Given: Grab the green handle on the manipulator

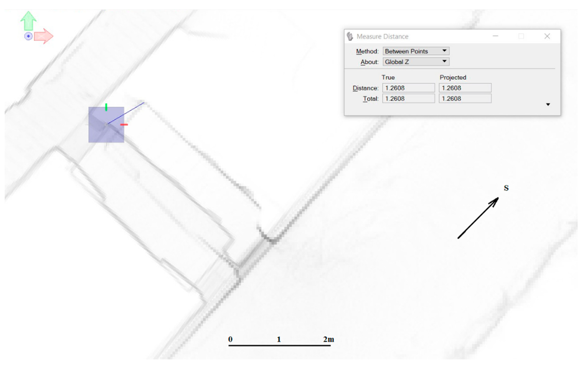Looking at the screenshot, I should click(x=106, y=107).
